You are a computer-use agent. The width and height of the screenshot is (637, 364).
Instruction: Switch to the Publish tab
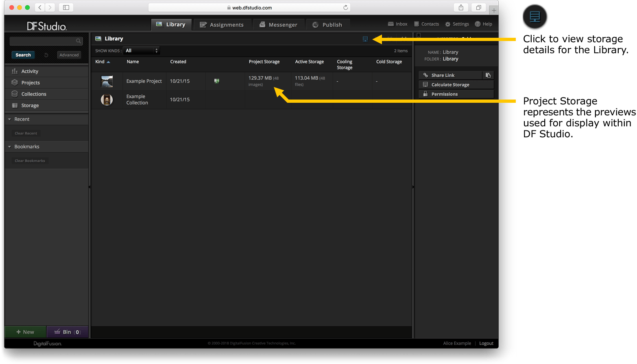click(327, 25)
